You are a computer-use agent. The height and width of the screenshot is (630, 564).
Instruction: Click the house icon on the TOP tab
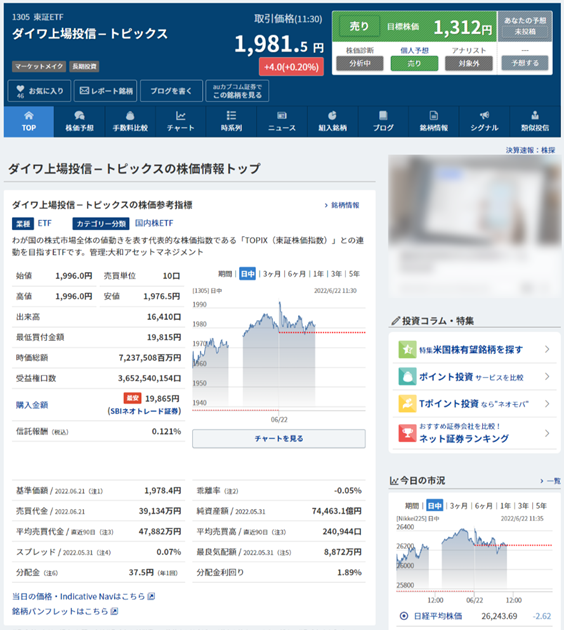[29, 116]
